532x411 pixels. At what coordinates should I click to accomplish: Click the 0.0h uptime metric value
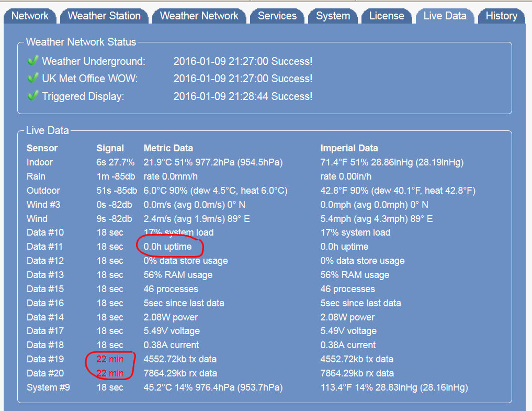pyautogui.click(x=167, y=247)
